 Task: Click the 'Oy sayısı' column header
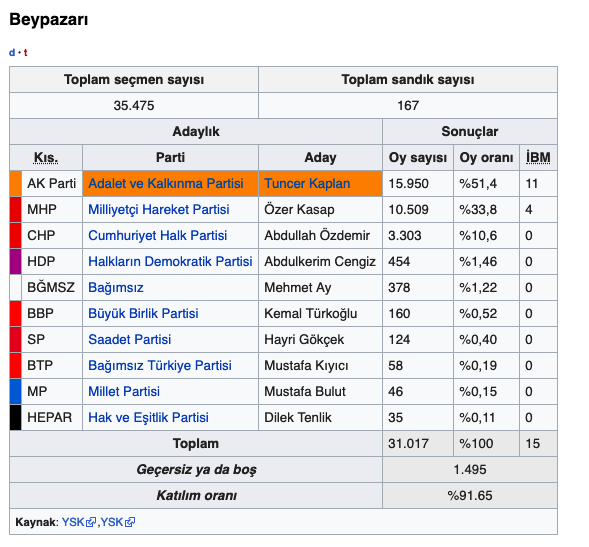(x=418, y=157)
